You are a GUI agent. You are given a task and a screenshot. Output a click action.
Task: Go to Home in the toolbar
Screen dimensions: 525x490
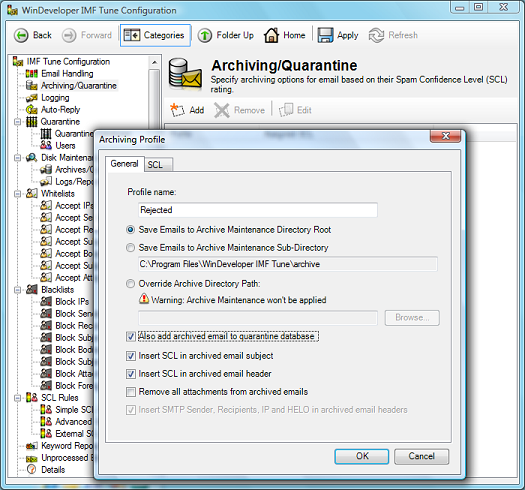(285, 35)
